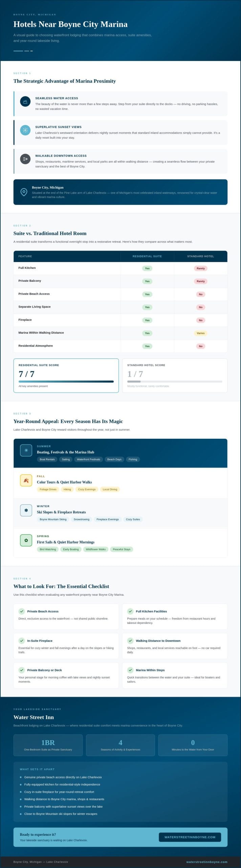Viewport: 241px width, 868px height.
Task: Open the waterstreetinnboyne.com footer link
Action: (x=207, y=862)
